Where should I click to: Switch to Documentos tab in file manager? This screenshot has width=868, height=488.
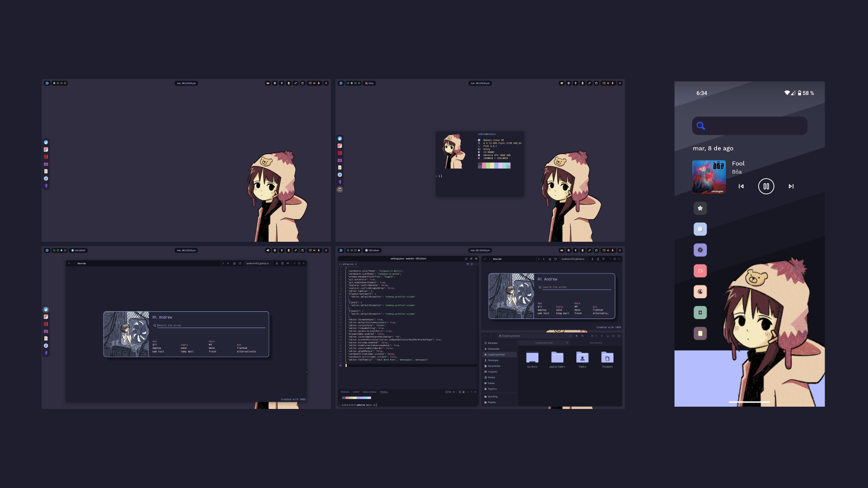coord(596,343)
